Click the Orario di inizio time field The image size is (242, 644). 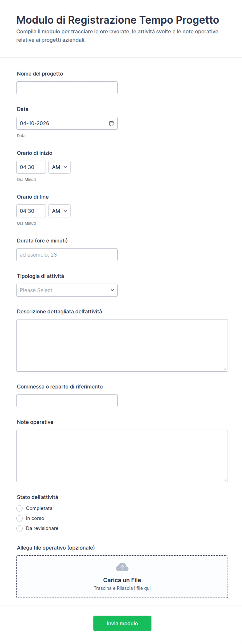31,167
